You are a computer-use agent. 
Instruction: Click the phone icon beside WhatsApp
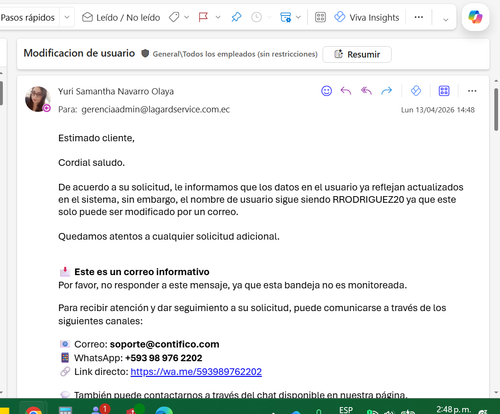point(65,358)
